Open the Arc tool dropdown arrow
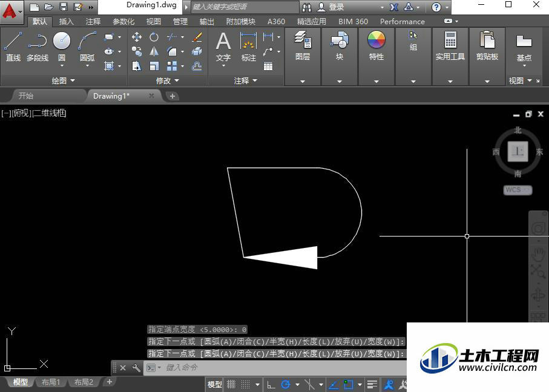 tap(88, 65)
